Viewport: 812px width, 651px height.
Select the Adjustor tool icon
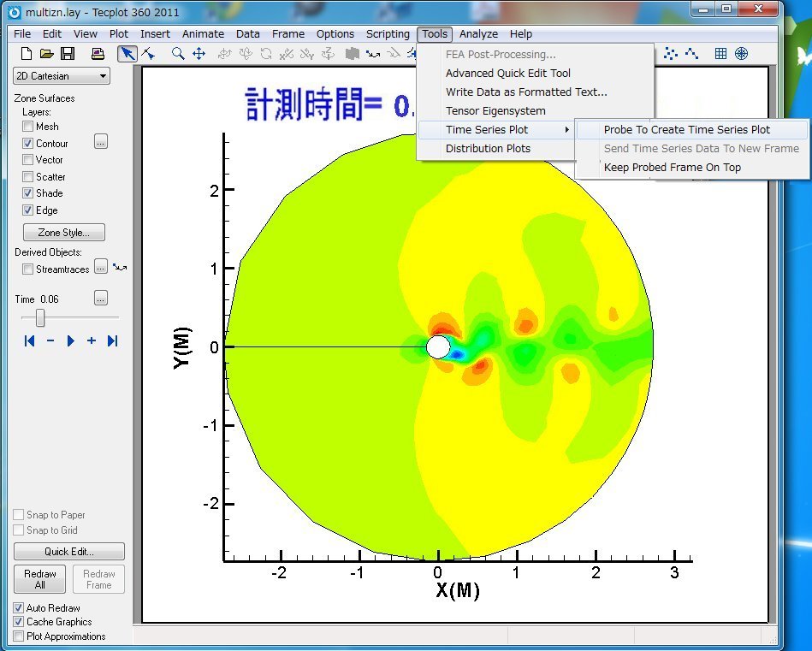click(x=148, y=53)
